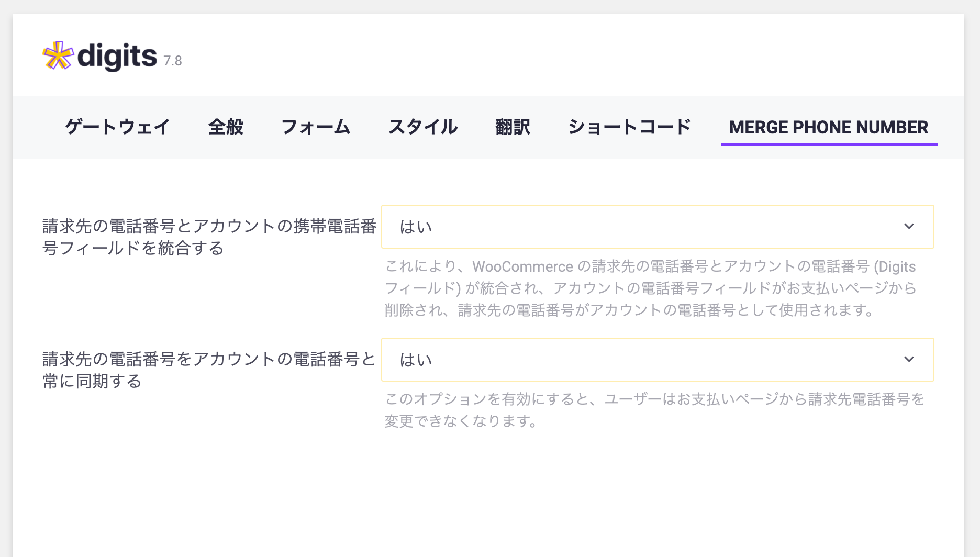980x557 pixels.
Task: Open the 翻訳 tab
Action: (513, 127)
